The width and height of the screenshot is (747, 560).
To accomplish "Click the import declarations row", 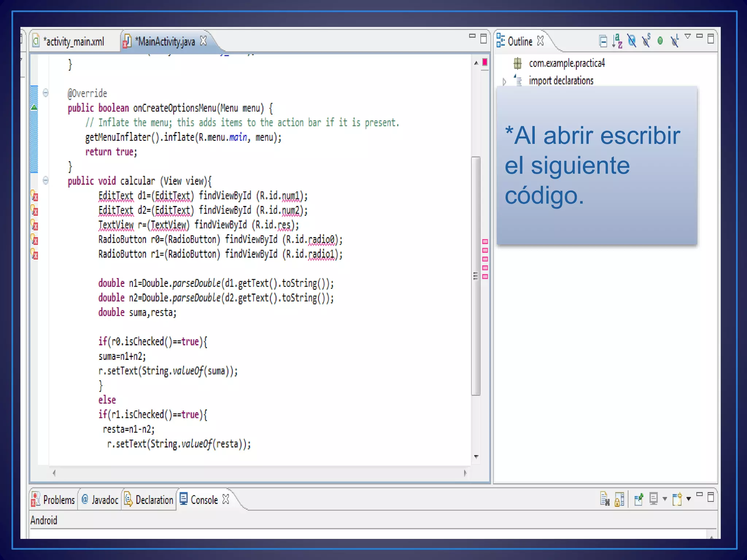I will click(561, 81).
